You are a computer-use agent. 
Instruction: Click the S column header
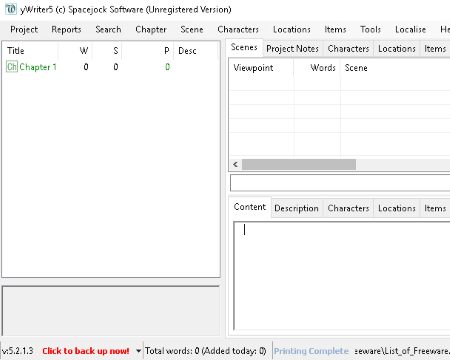(x=107, y=51)
